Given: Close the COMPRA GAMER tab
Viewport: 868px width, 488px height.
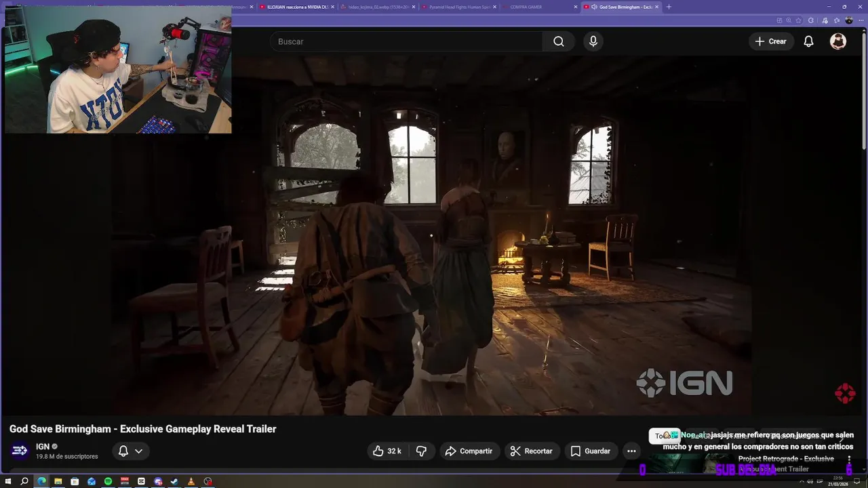Looking at the screenshot, I should 576,7.
